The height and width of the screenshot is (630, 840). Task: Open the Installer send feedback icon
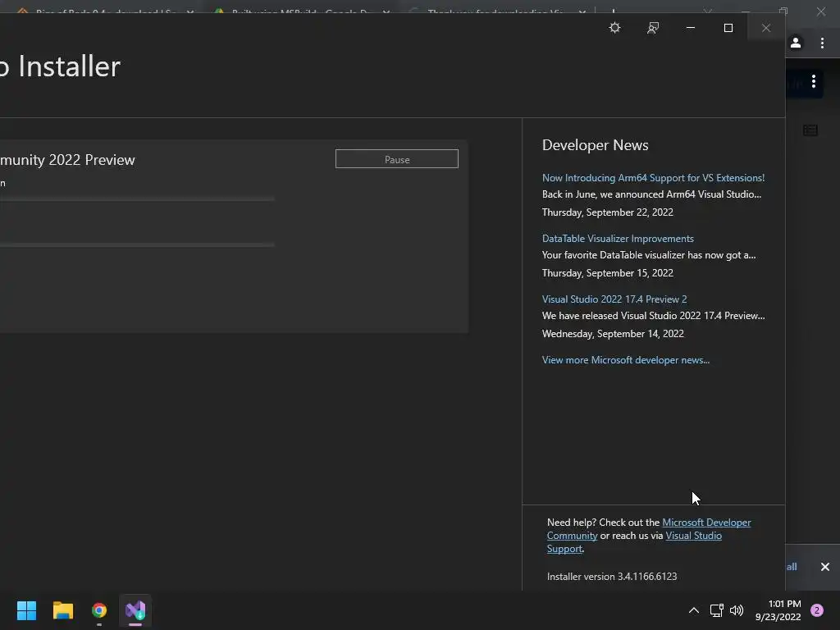pos(652,28)
